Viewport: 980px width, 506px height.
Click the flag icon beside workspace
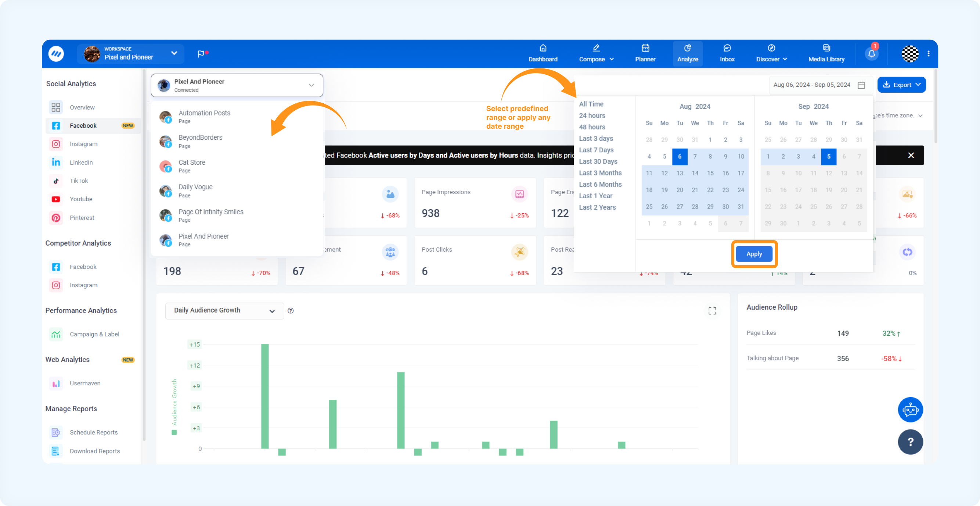click(x=201, y=54)
